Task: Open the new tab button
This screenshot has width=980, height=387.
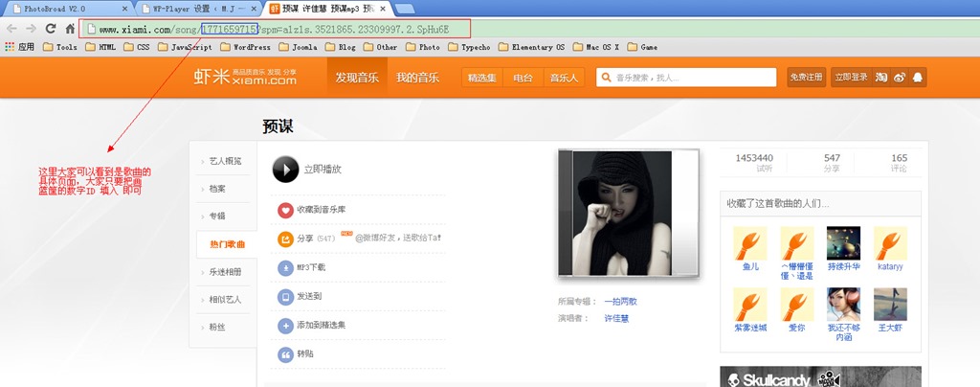Action: [x=405, y=9]
